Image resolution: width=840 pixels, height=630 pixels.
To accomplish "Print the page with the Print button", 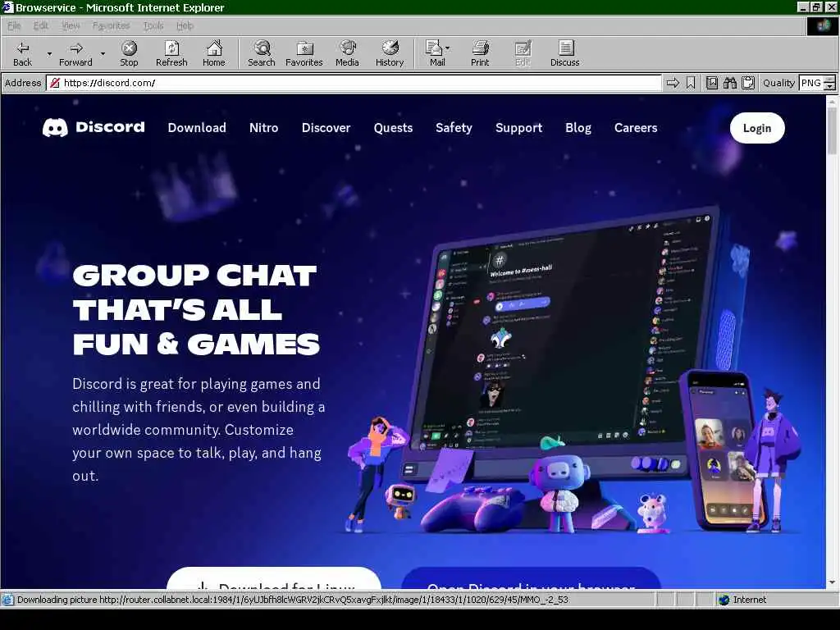I will coord(480,53).
